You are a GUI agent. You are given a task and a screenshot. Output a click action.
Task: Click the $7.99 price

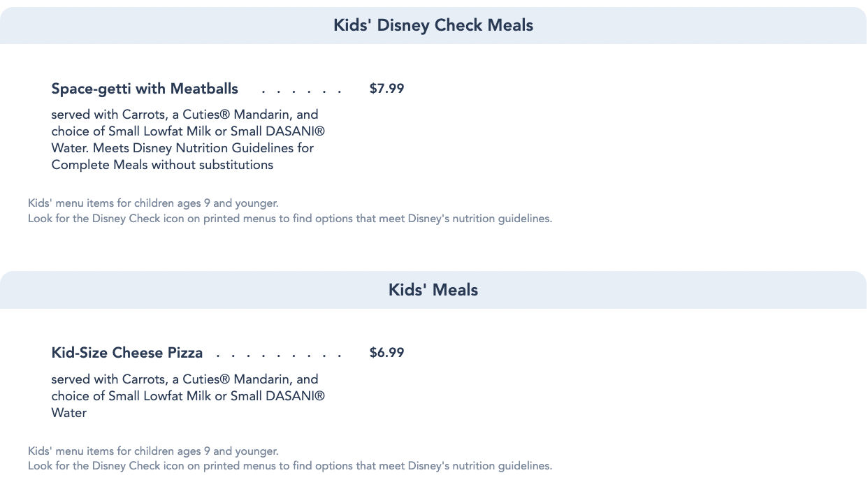pos(386,89)
